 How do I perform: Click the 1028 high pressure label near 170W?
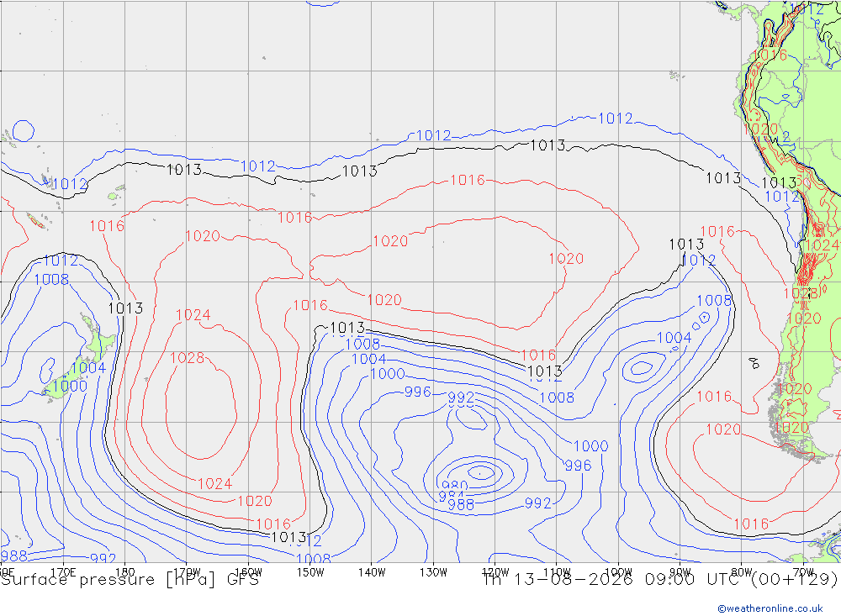pos(188,358)
